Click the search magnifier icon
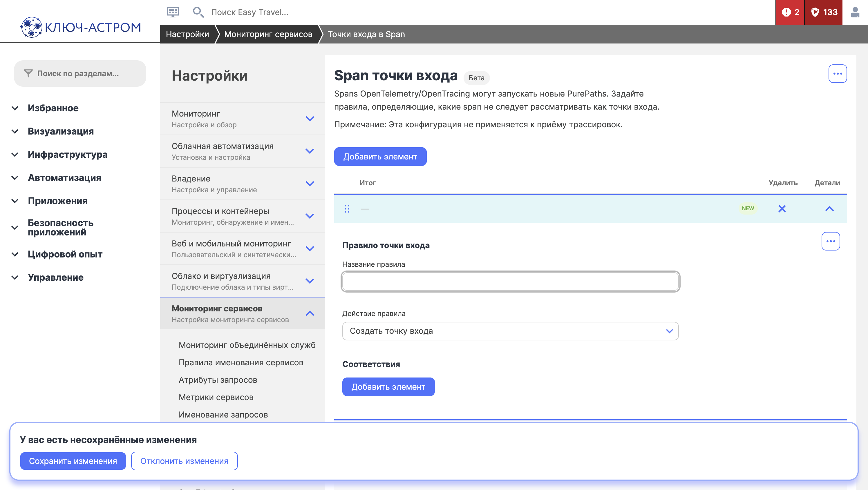The image size is (868, 490). tap(198, 12)
